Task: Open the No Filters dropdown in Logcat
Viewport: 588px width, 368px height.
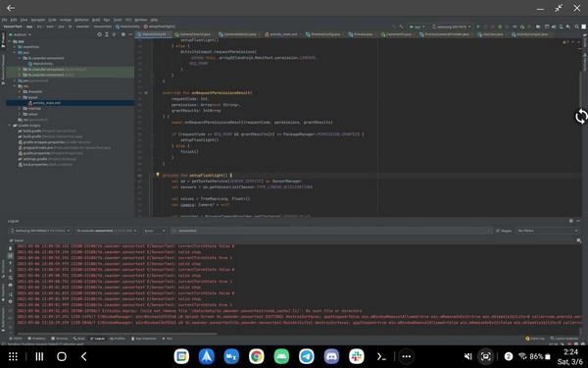Action: tap(547, 231)
